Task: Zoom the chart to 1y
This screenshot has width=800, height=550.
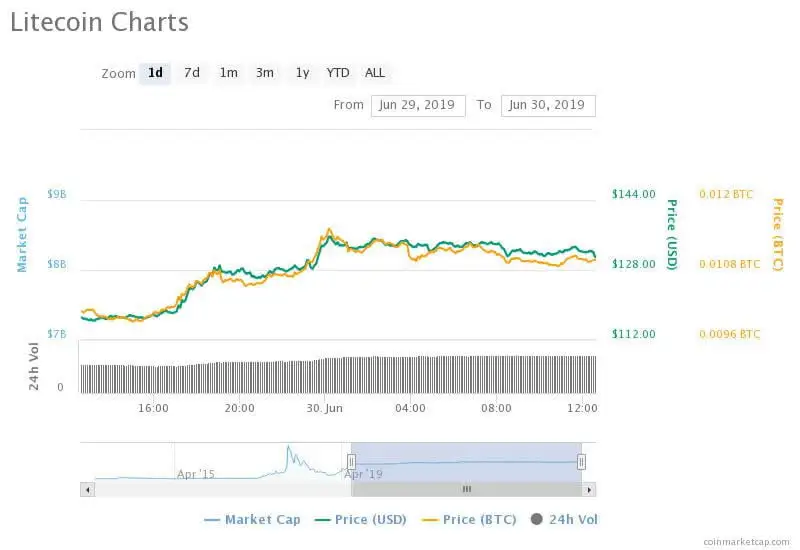Action: pyautogui.click(x=302, y=73)
